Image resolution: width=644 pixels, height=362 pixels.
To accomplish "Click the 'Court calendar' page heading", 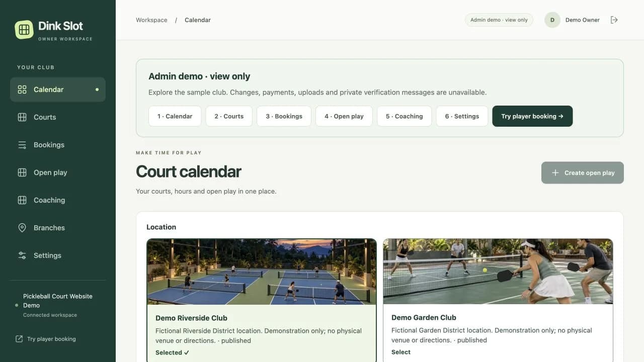I will [x=189, y=171].
